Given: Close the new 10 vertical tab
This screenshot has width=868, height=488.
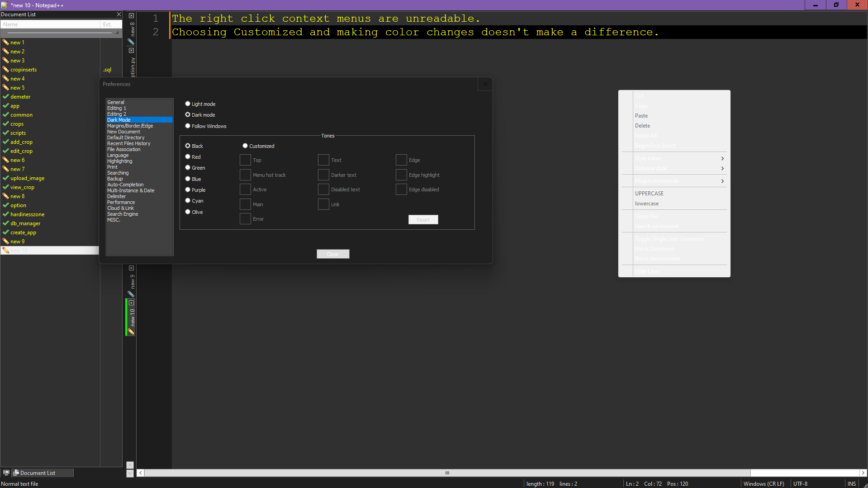Looking at the screenshot, I should [x=131, y=303].
